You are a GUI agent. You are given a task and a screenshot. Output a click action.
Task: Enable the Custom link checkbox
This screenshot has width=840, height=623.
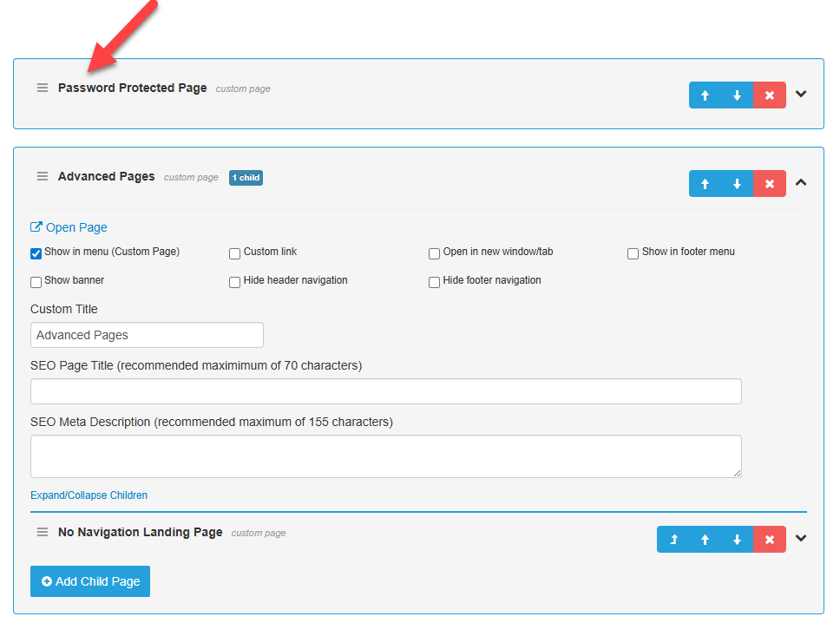(235, 253)
